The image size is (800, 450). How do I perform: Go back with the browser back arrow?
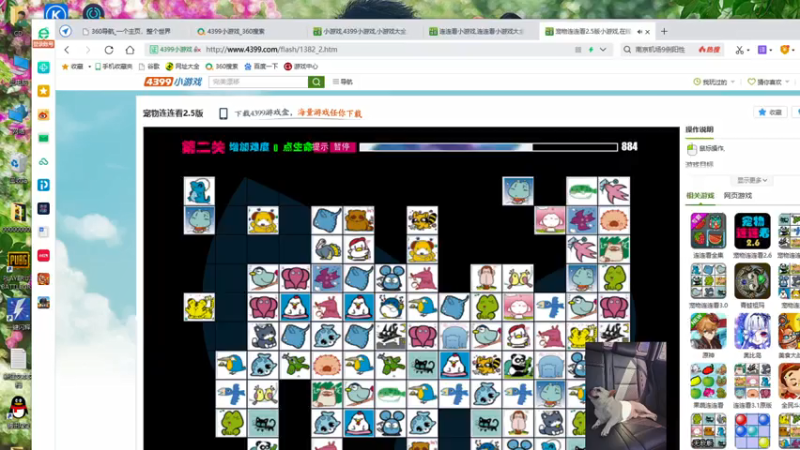pyautogui.click(x=67, y=49)
